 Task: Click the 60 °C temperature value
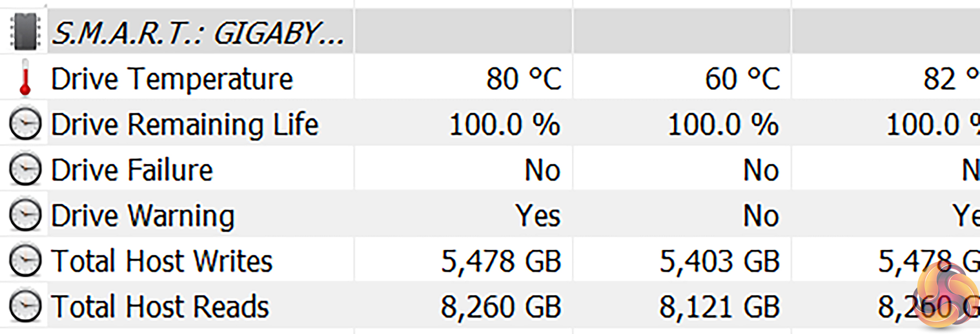pyautogui.click(x=742, y=79)
